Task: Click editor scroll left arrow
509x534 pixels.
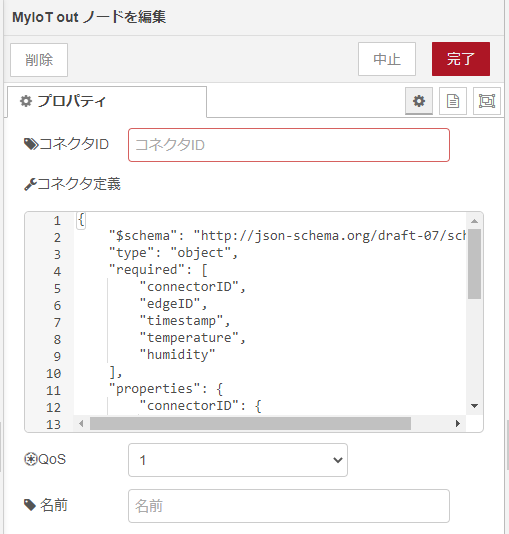Action: click(x=81, y=424)
